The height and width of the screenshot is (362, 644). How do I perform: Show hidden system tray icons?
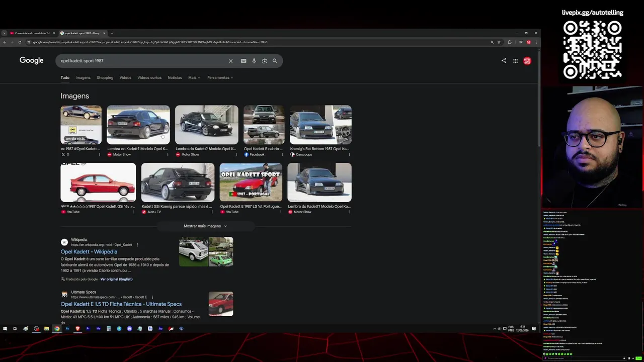(x=494, y=329)
